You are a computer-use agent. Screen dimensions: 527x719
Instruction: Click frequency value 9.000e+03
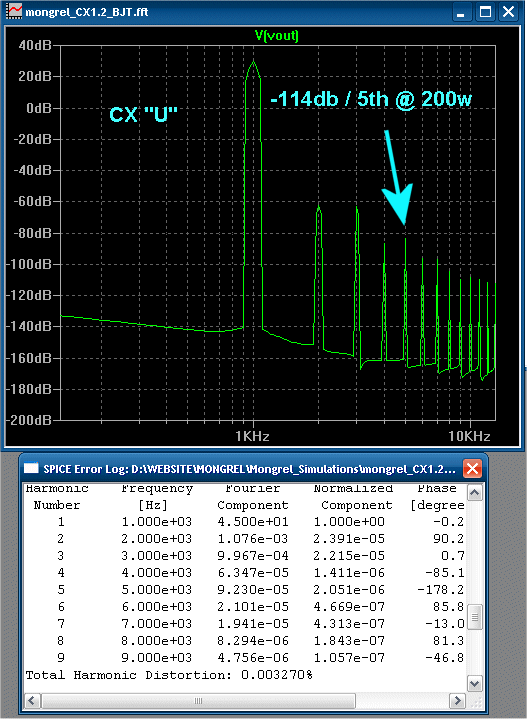156,658
